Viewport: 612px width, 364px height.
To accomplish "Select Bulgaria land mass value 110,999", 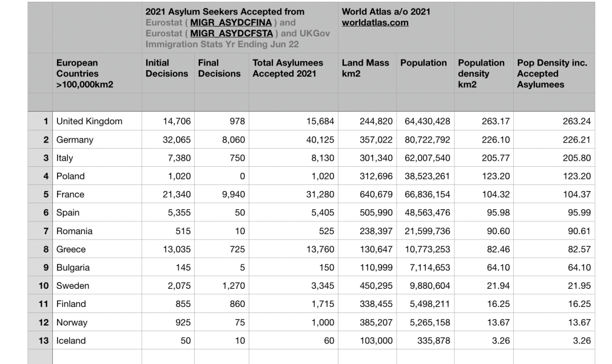I will 368,268.
